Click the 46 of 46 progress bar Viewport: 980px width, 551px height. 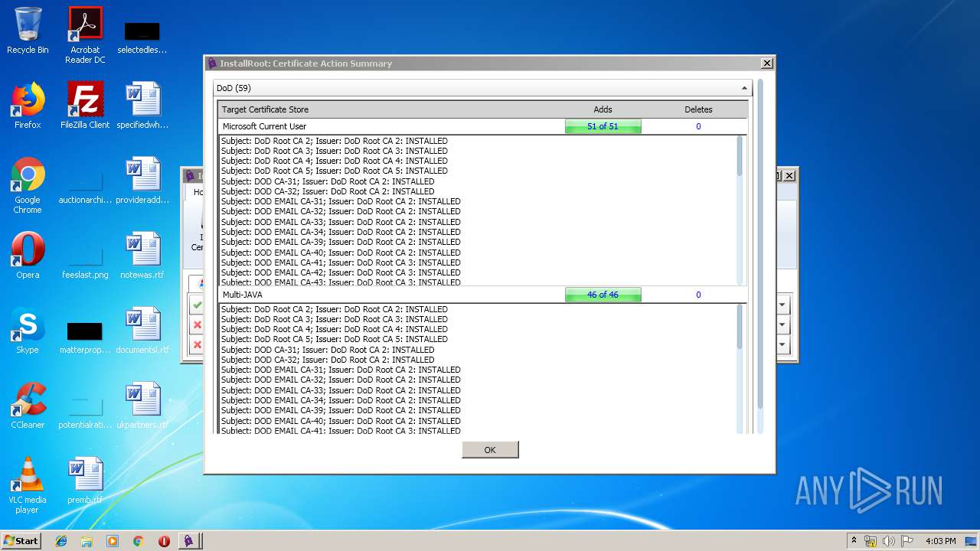click(x=603, y=295)
